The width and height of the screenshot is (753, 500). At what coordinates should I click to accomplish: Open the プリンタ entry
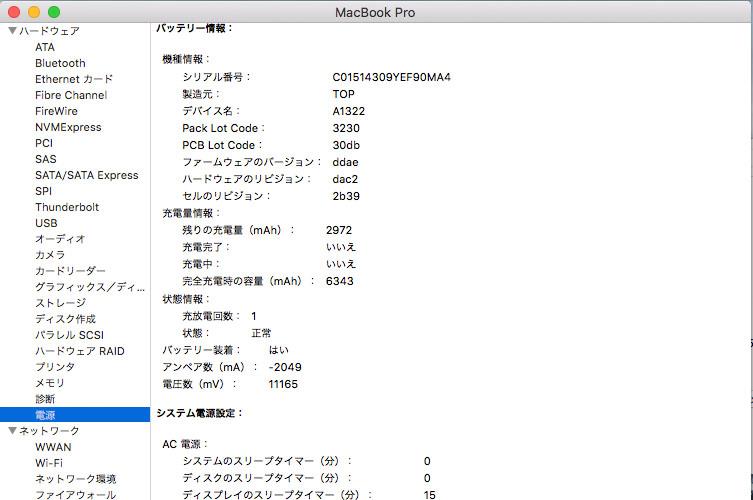click(x=55, y=367)
